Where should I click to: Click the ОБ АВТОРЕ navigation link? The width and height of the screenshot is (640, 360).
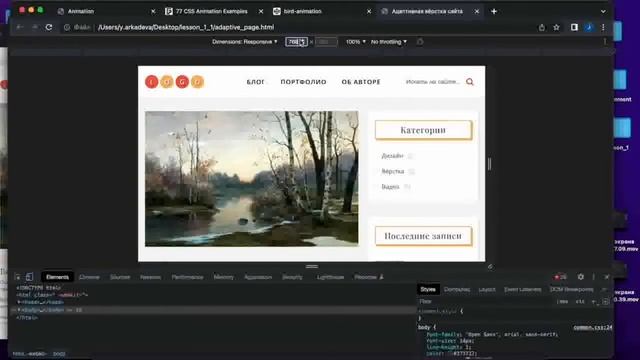pyautogui.click(x=361, y=82)
